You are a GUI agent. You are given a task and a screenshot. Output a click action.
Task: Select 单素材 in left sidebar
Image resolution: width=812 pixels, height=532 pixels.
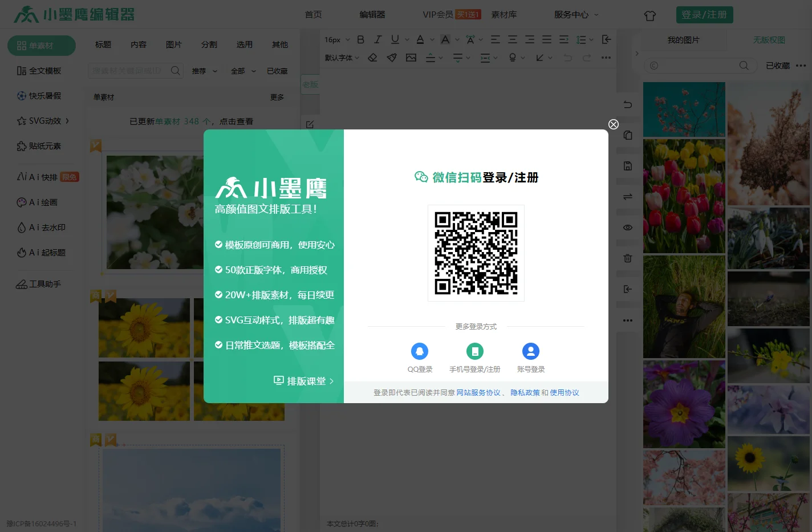click(x=42, y=46)
